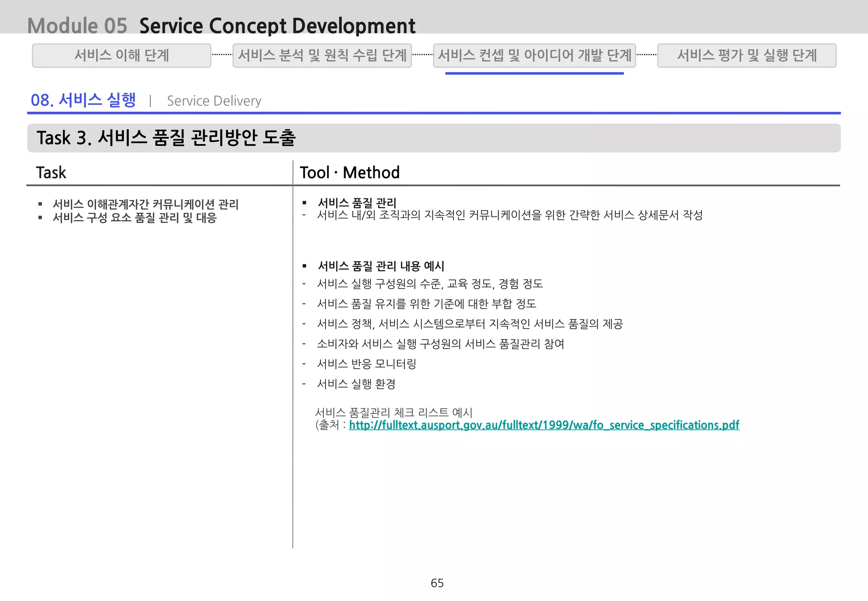Open the 서비스 평가 및 실행 단계 box
Screen dimensions: 868x601
point(747,56)
